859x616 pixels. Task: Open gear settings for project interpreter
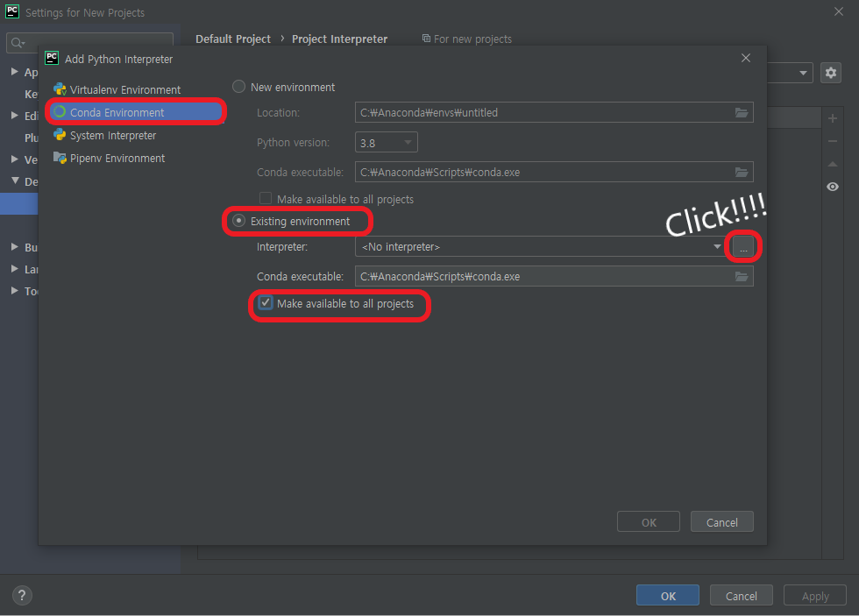click(831, 73)
